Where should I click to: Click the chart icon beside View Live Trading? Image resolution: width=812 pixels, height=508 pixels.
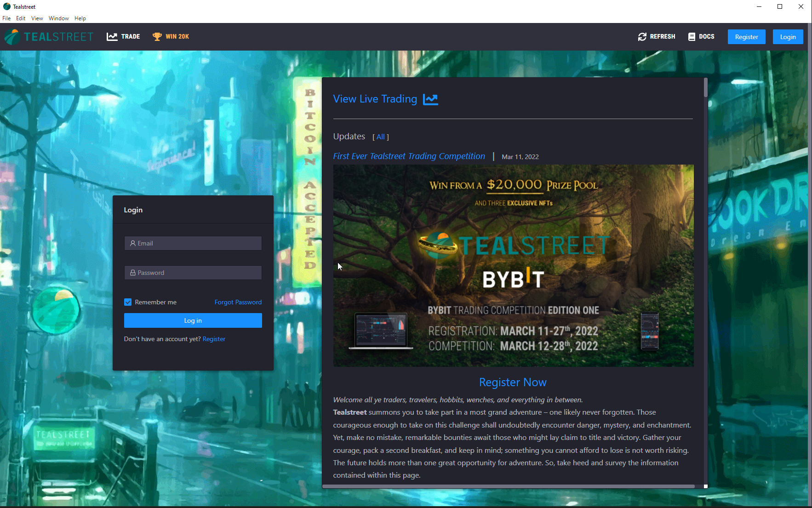(430, 99)
